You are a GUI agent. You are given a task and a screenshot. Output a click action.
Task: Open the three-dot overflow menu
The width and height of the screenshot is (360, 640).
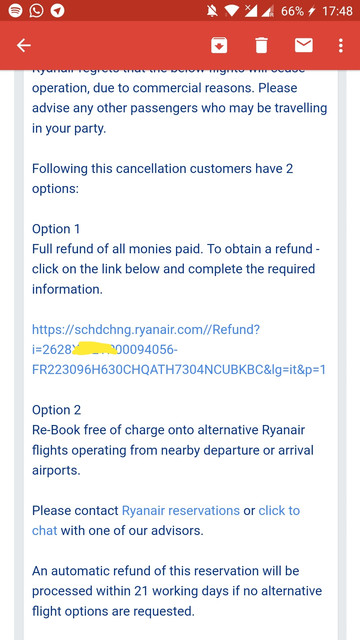(x=341, y=45)
